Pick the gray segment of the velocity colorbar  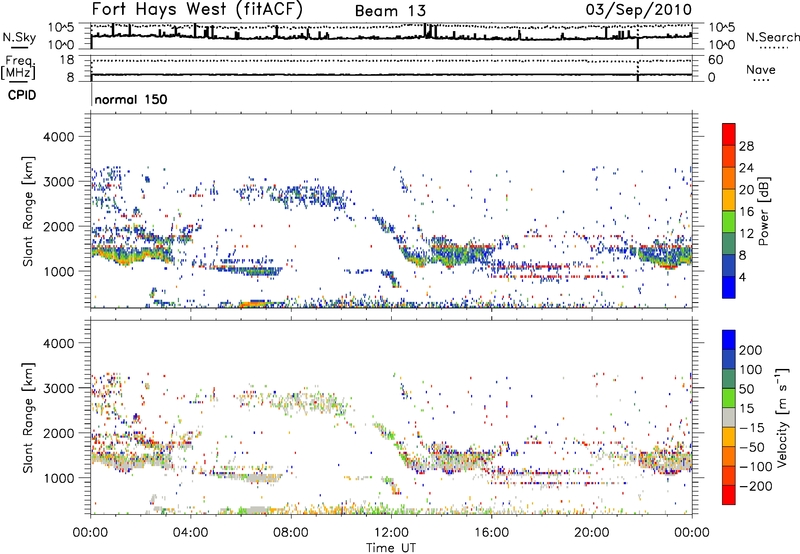pyautogui.click(x=729, y=417)
